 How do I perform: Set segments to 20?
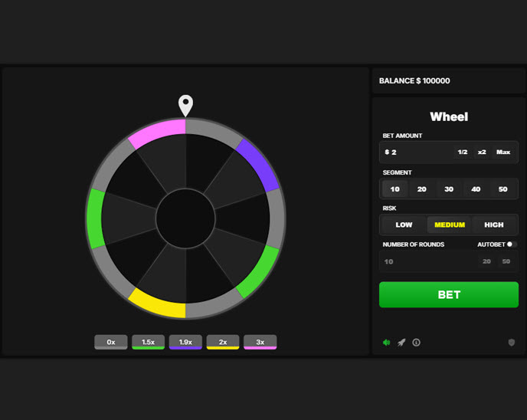click(421, 189)
